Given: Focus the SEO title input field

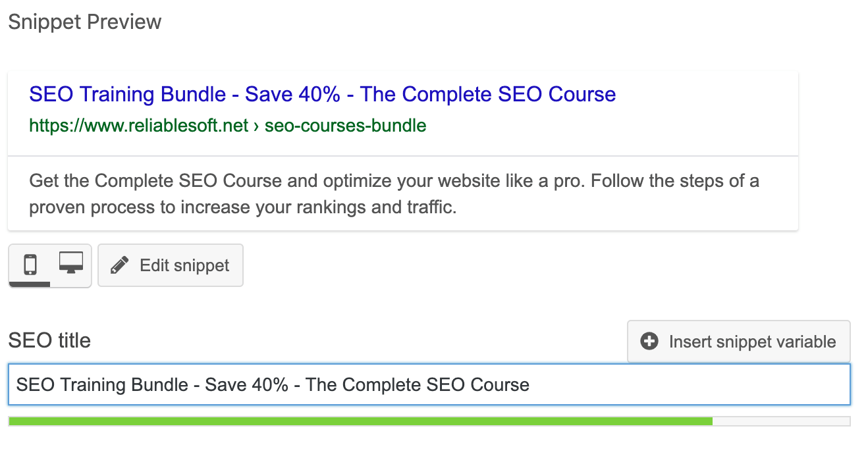Looking at the screenshot, I should (x=428, y=384).
